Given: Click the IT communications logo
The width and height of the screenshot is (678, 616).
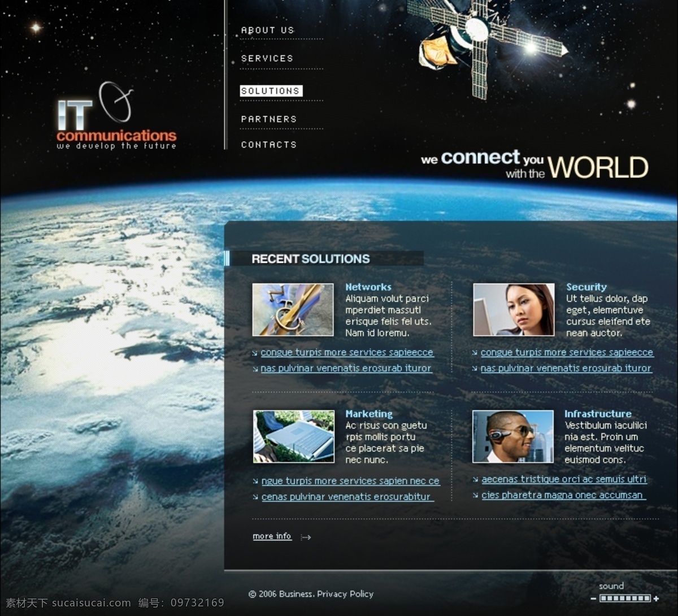Looking at the screenshot, I should (x=116, y=116).
